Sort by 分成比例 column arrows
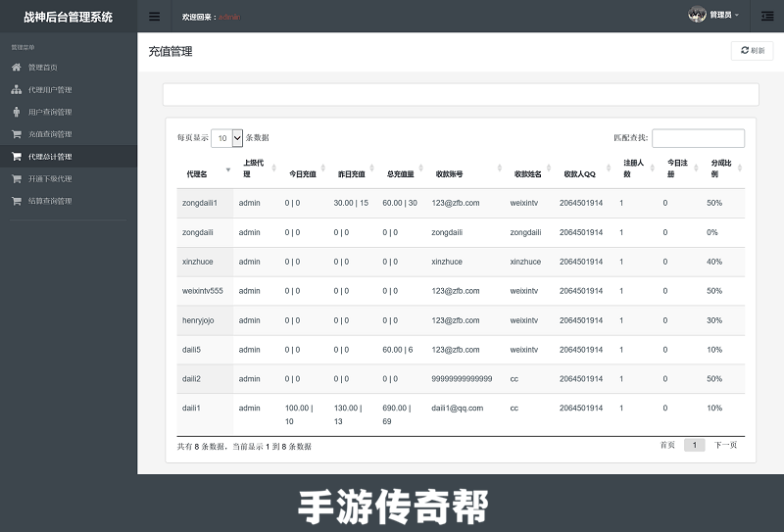Screen dimensions: 784x532 click(x=740, y=168)
